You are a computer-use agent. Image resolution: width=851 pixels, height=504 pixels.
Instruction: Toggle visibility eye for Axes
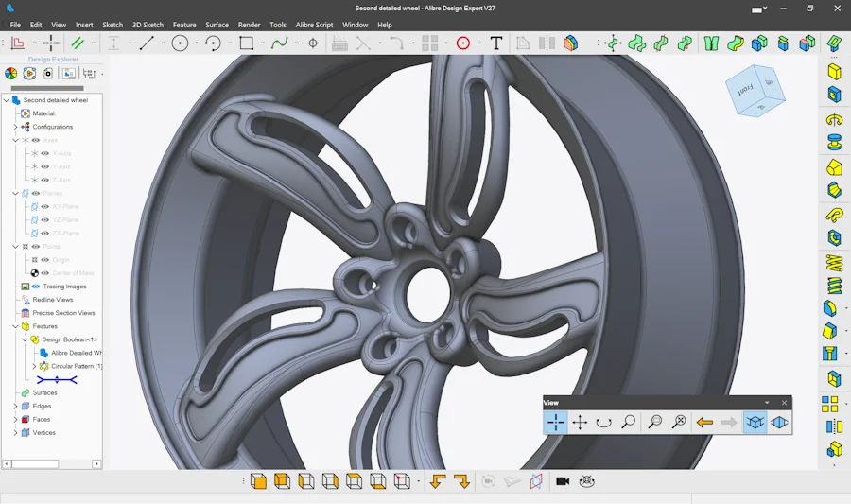tap(36, 140)
